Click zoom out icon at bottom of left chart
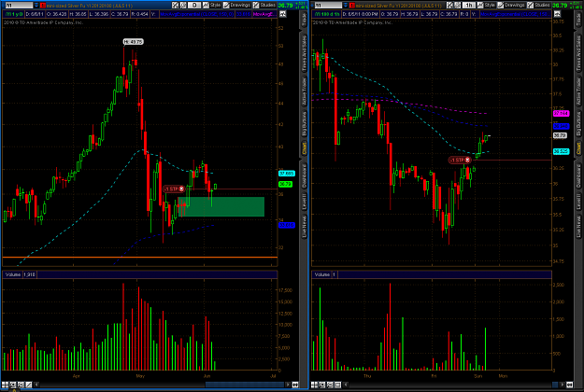 click(21, 385)
